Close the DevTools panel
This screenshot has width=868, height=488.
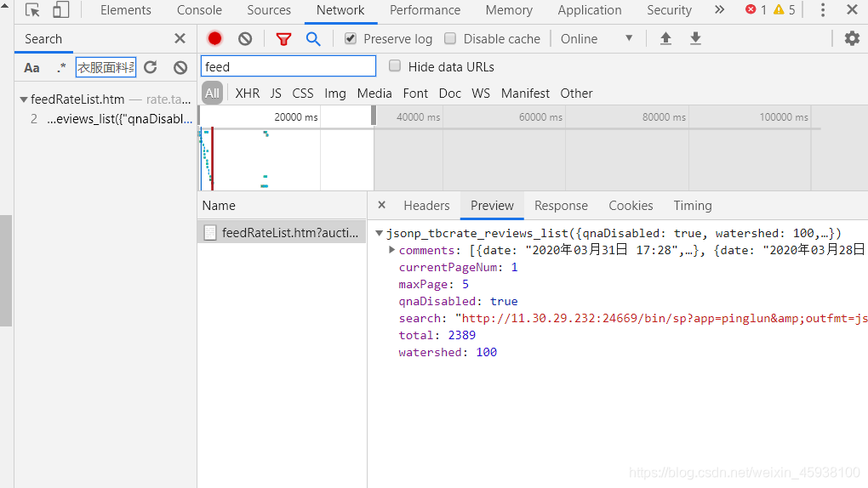pos(852,10)
